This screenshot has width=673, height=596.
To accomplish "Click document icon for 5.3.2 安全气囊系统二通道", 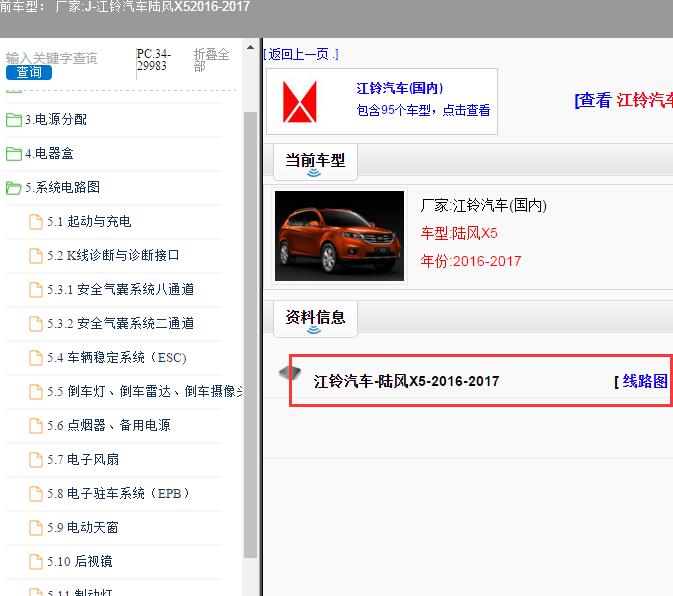I will (36, 324).
